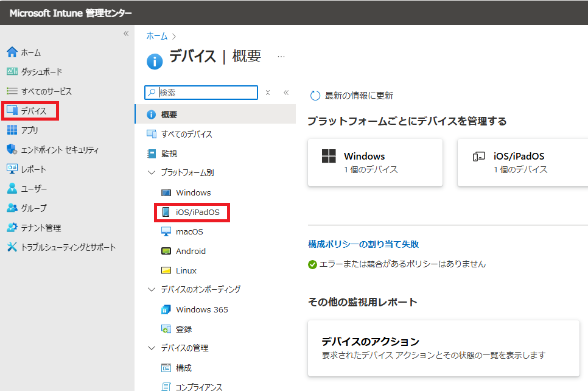Click the Microsoft Intune 管理センター title

71,13
